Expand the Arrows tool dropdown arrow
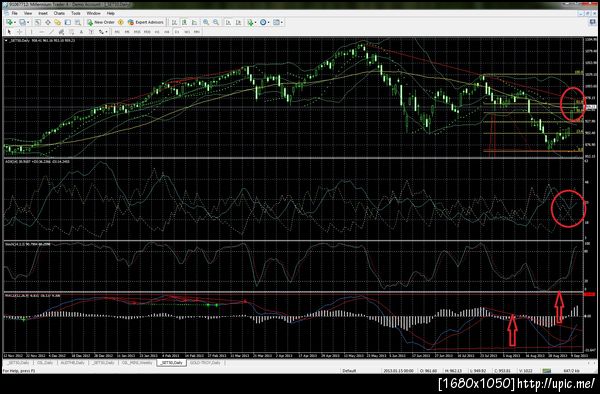 coord(106,32)
